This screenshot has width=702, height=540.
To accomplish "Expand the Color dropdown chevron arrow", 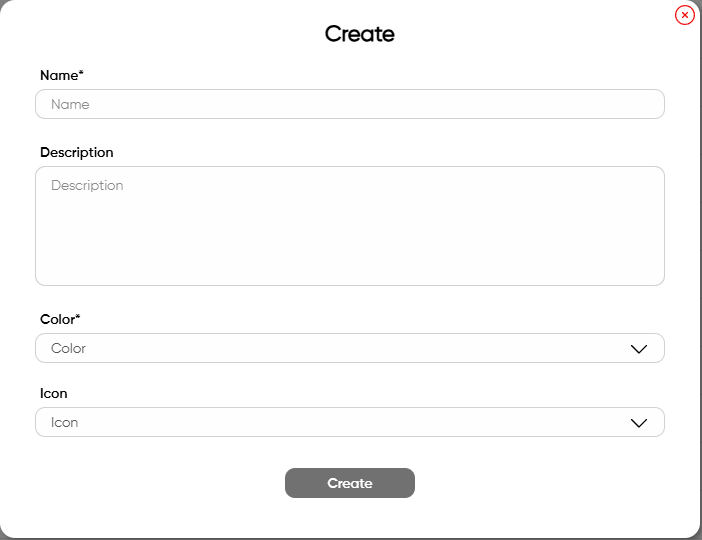I will tap(638, 349).
